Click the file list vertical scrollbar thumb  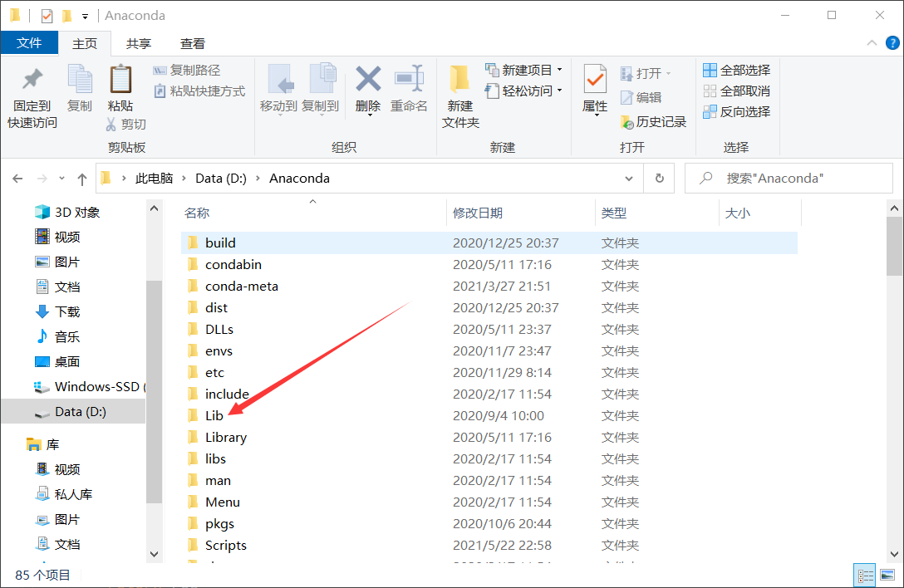click(894, 247)
